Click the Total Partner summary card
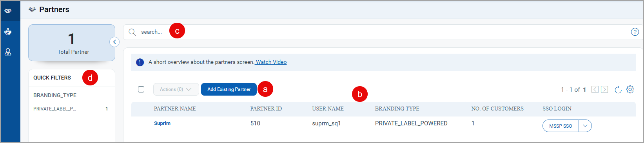This screenshot has width=644, height=143. click(x=72, y=43)
